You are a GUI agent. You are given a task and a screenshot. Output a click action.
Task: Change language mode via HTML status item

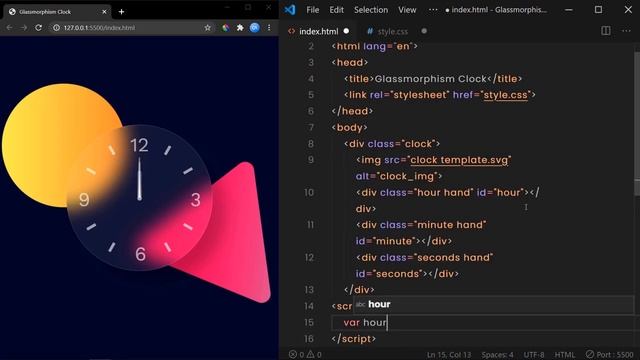564,354
